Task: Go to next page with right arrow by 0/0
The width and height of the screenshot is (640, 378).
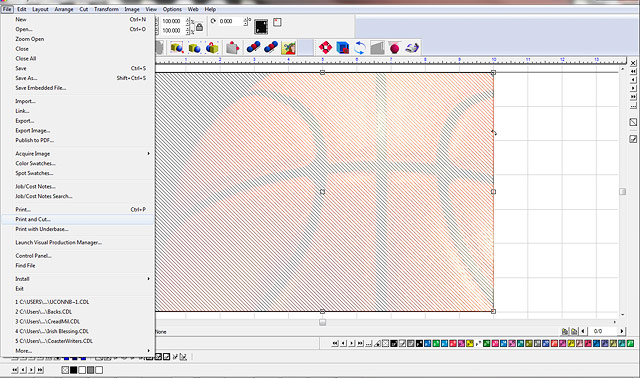Action: coord(622,331)
